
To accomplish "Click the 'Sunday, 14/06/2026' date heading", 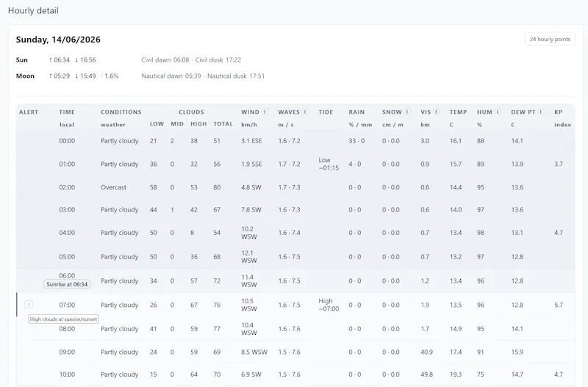I will 58,40.
